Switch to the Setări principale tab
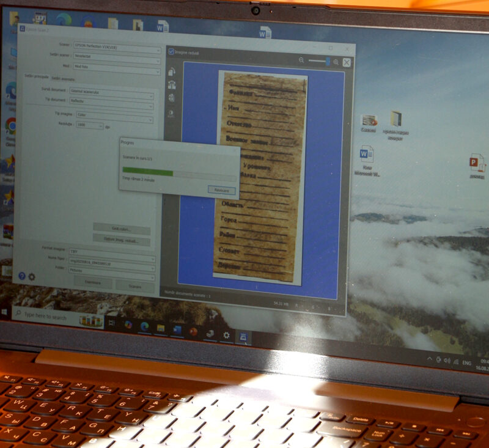489x448 pixels. tap(37, 76)
